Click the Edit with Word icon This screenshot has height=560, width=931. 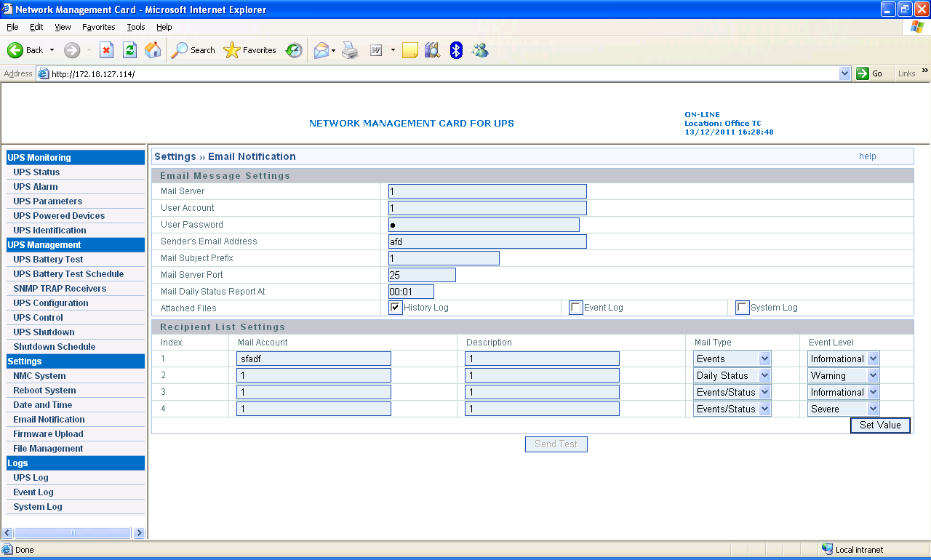point(376,50)
